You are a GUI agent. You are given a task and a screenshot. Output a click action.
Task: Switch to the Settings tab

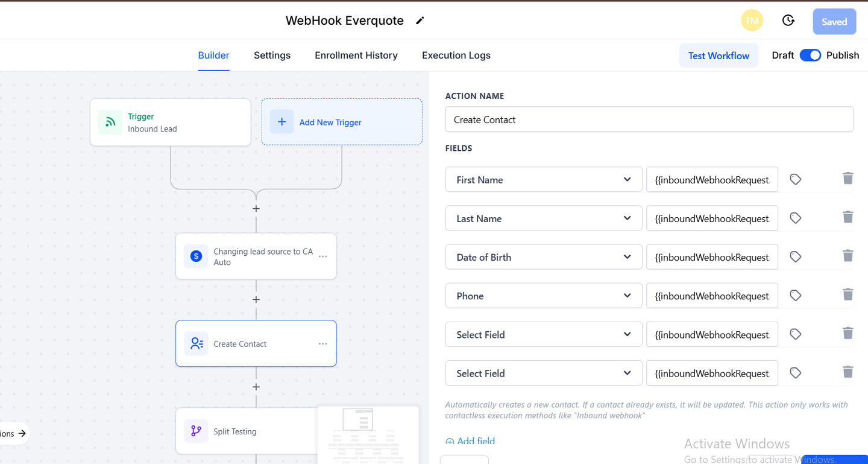[272, 56]
